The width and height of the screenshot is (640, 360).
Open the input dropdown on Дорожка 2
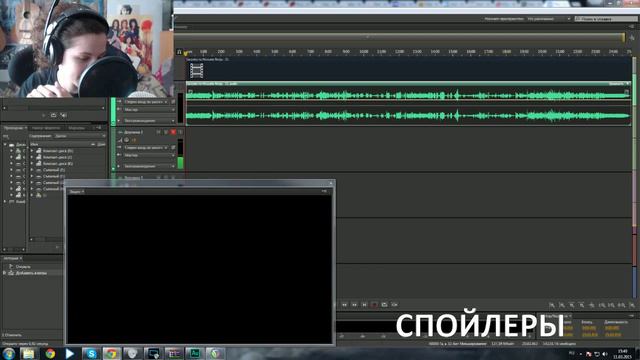146,147
